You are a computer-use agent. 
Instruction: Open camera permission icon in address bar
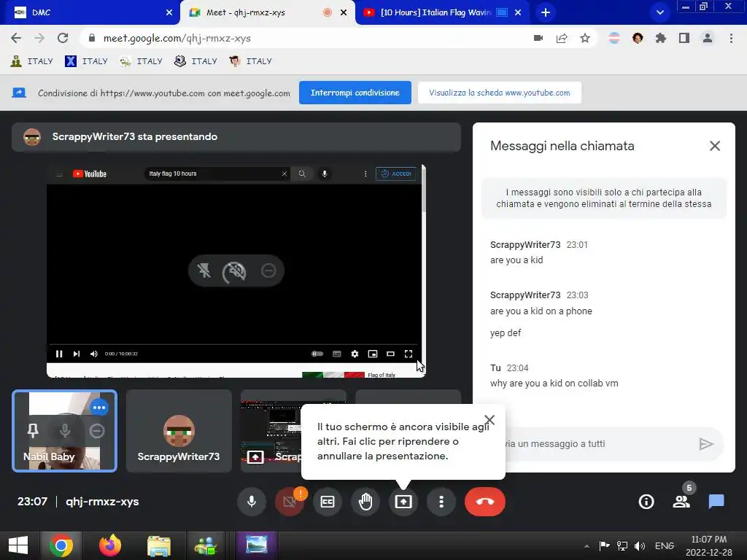[x=538, y=38]
